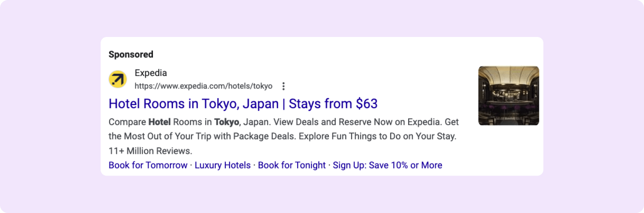Viewport: 644px width, 213px height.
Task: Click the word Compare in the description
Action: coord(127,122)
